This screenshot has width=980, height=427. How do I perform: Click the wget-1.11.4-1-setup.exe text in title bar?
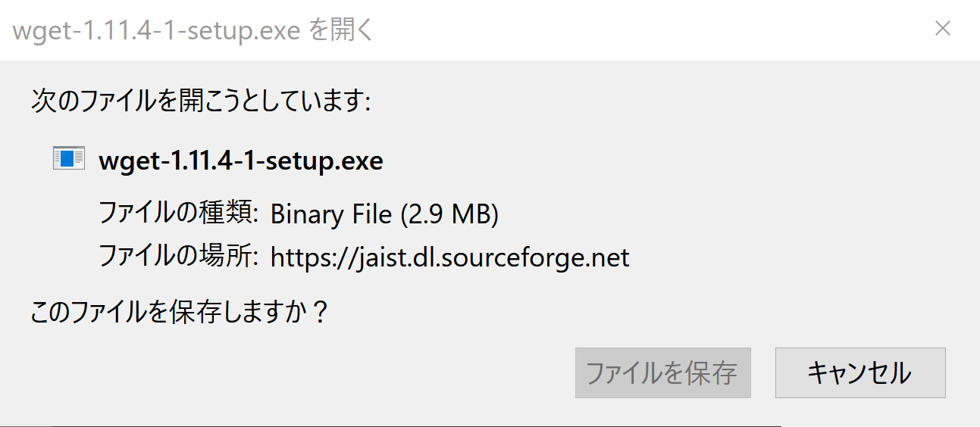pyautogui.click(x=158, y=30)
